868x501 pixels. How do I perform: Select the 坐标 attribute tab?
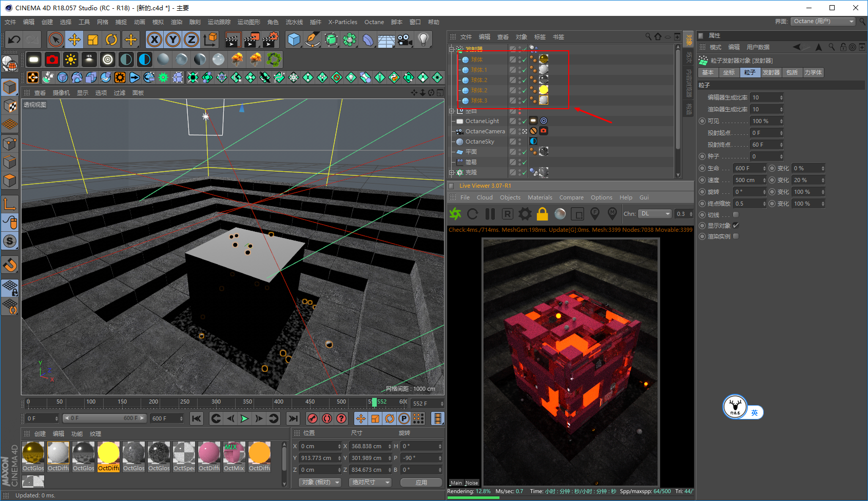point(729,72)
